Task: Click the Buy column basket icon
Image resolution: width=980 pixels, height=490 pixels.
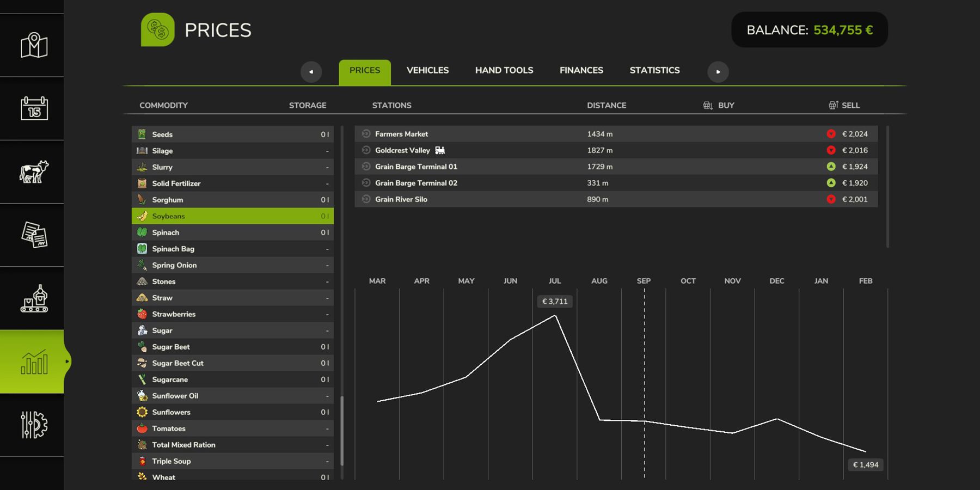Action: (x=708, y=105)
